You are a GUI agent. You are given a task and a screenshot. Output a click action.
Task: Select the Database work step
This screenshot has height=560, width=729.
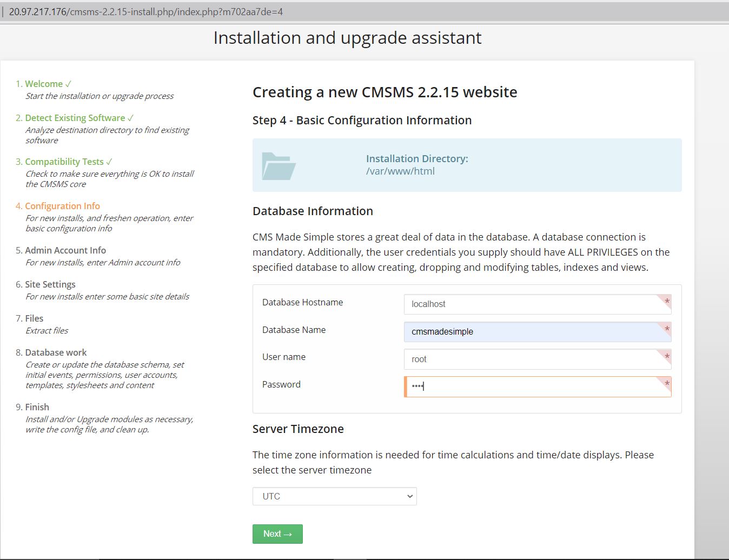56,352
